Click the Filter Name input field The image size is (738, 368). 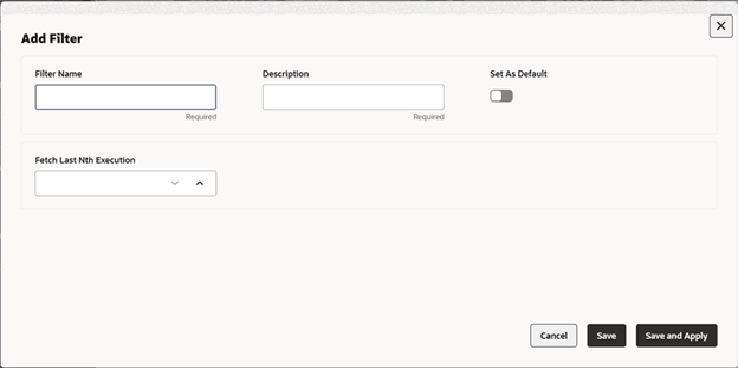[x=125, y=97]
